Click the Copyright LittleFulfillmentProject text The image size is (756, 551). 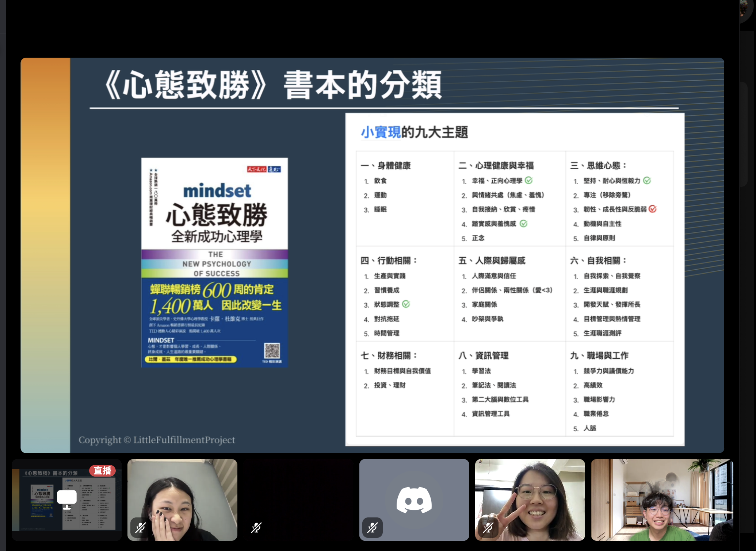tap(157, 440)
